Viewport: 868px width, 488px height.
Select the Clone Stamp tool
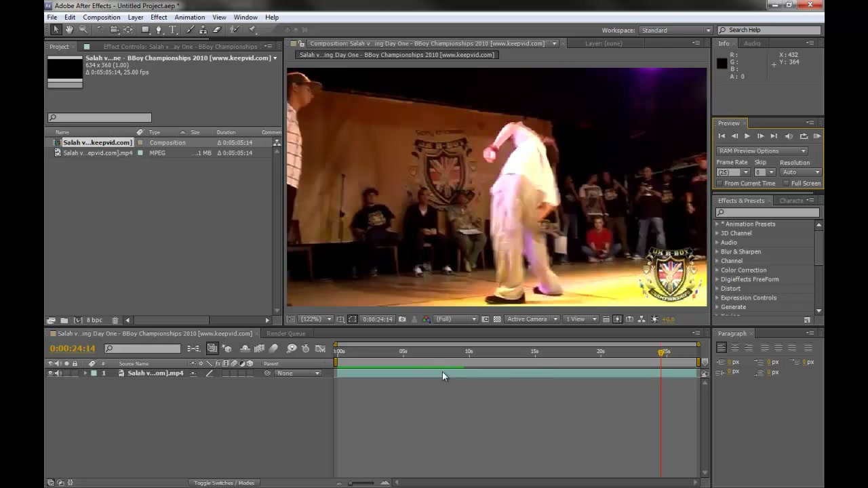[203, 30]
